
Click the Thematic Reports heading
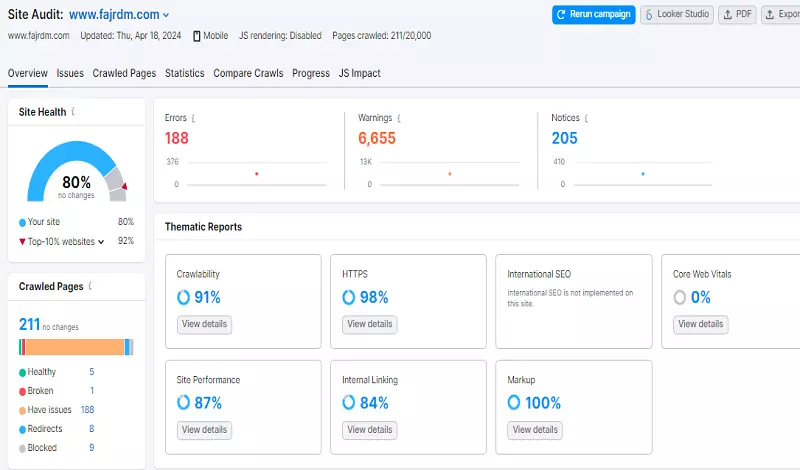click(x=203, y=227)
